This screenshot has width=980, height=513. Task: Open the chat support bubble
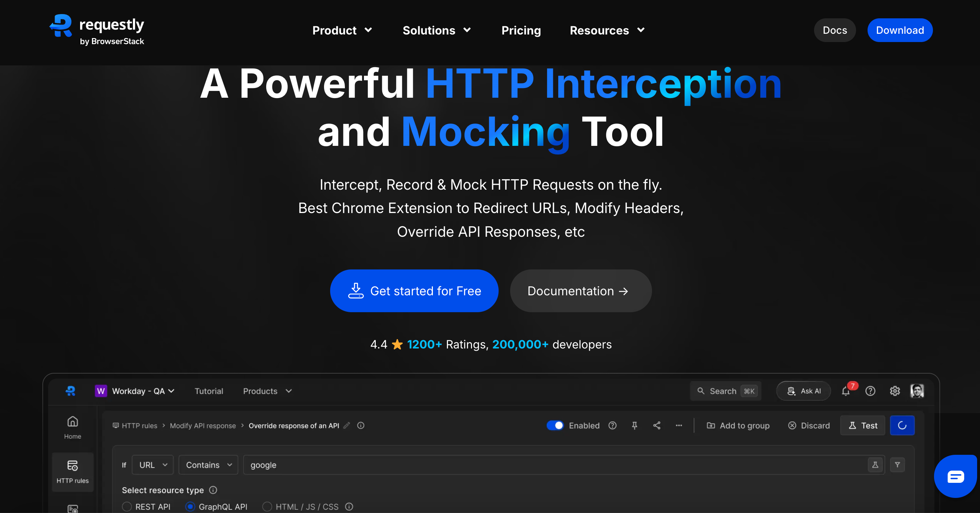pyautogui.click(x=955, y=476)
